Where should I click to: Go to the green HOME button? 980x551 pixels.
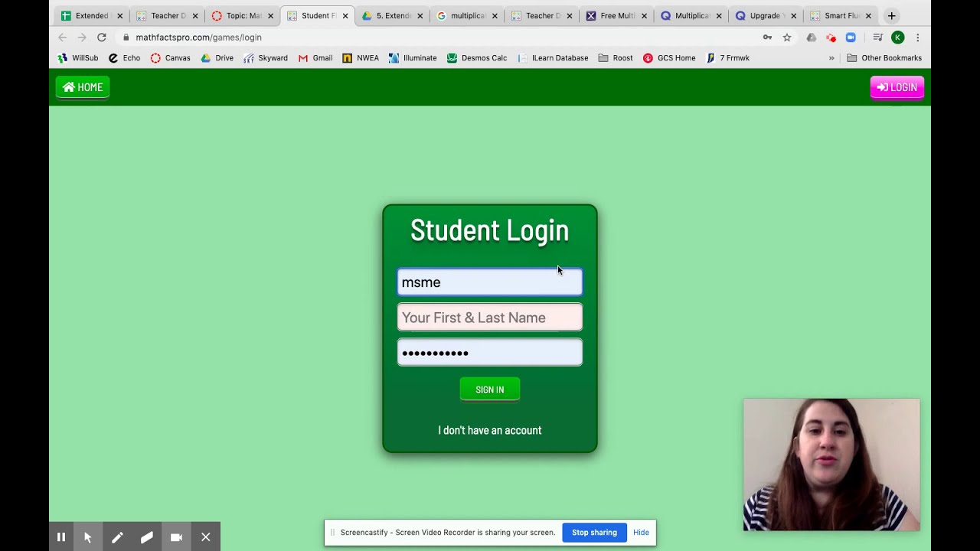click(x=83, y=87)
